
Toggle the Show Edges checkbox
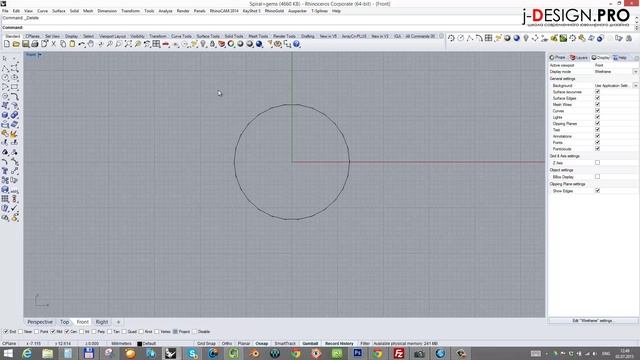[x=597, y=191]
